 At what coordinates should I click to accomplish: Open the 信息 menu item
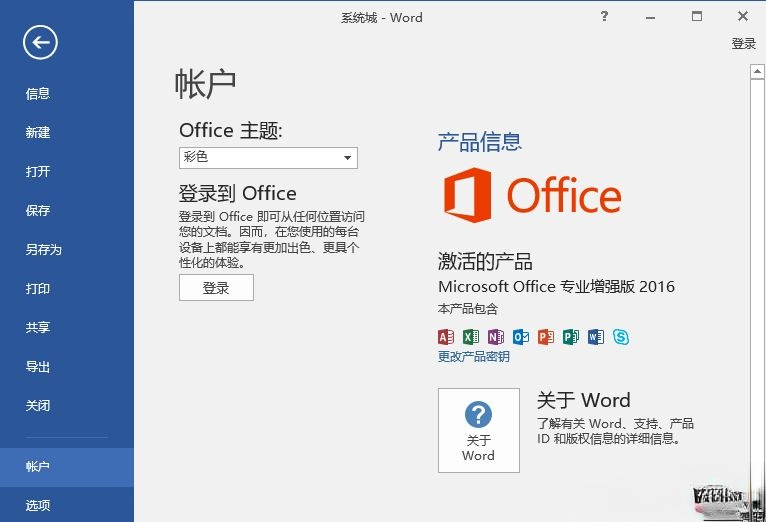38,93
